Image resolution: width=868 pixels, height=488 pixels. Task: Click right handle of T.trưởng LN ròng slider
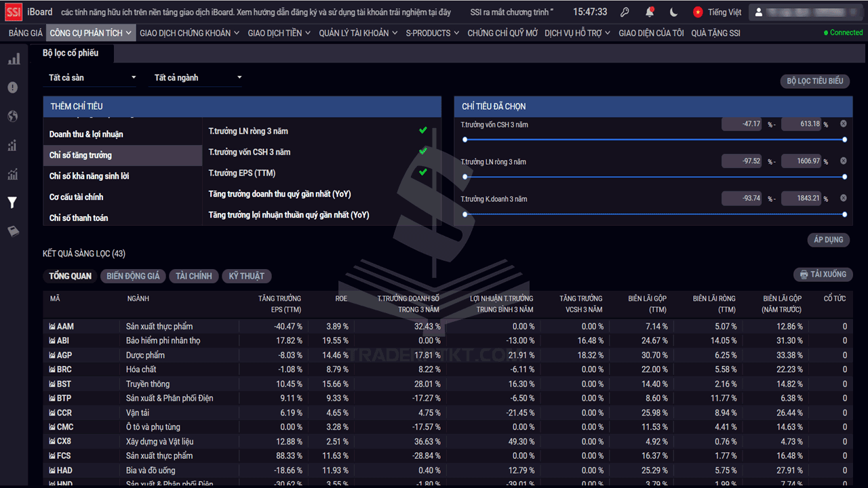pos(844,177)
